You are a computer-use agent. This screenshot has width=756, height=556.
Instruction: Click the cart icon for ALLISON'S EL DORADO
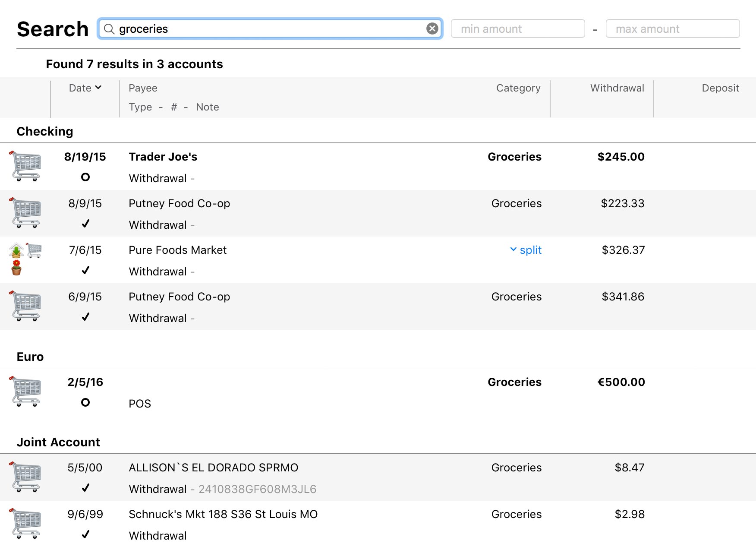[25, 477]
